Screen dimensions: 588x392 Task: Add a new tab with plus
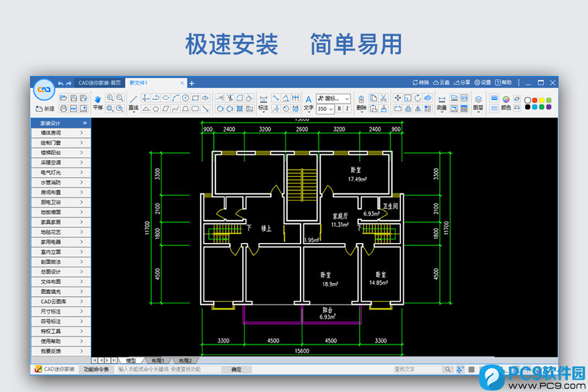point(192,84)
